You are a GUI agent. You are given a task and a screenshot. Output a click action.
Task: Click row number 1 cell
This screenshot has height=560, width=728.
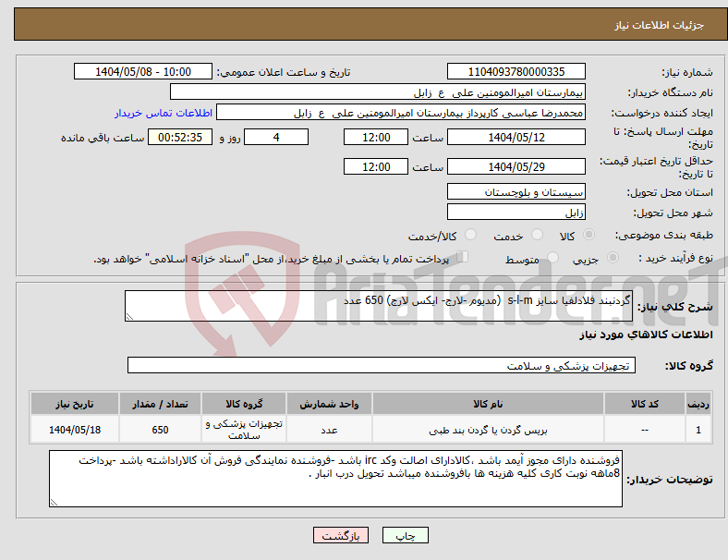pyautogui.click(x=698, y=430)
